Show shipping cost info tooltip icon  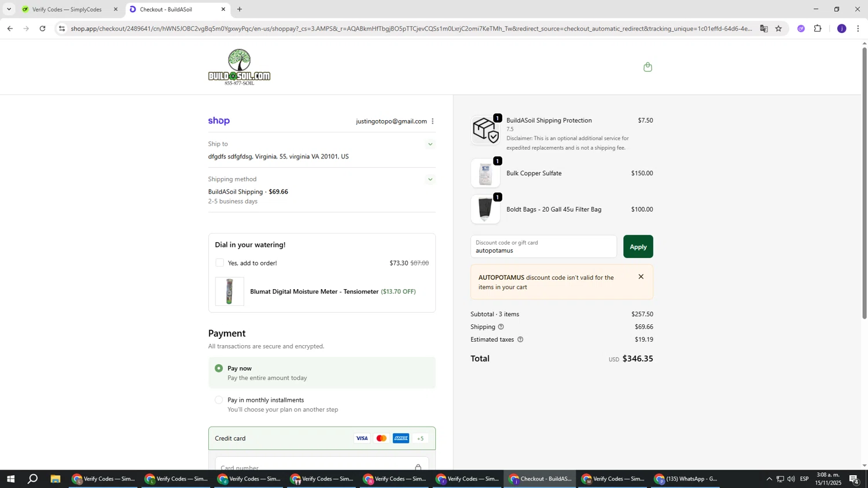[501, 327]
